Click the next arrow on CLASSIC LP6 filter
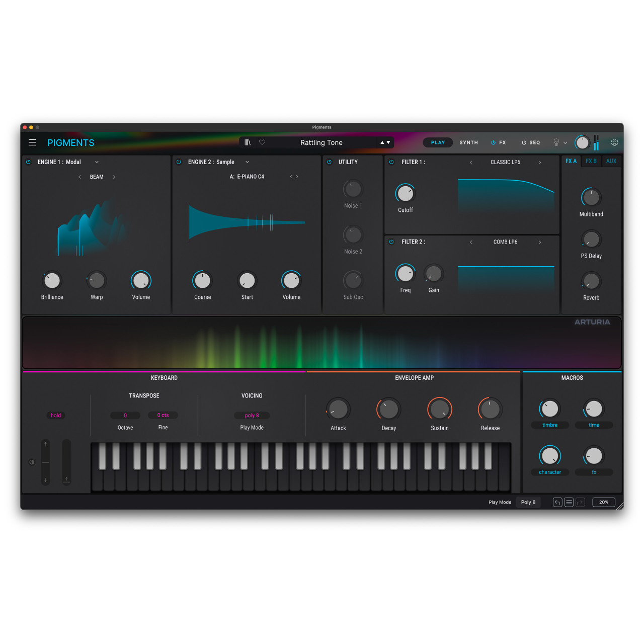 click(540, 162)
